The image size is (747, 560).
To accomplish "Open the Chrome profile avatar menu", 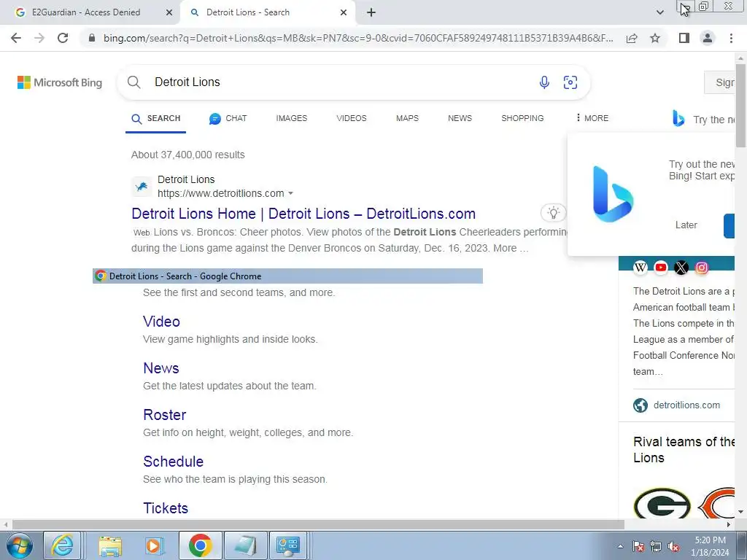I will pos(708,38).
